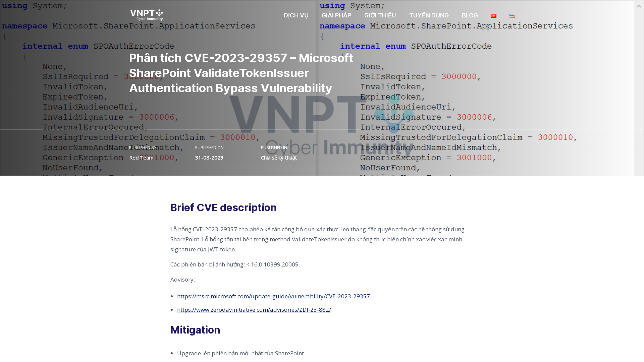644x362 pixels.
Task: Toggle the published category display
Action: (279, 157)
